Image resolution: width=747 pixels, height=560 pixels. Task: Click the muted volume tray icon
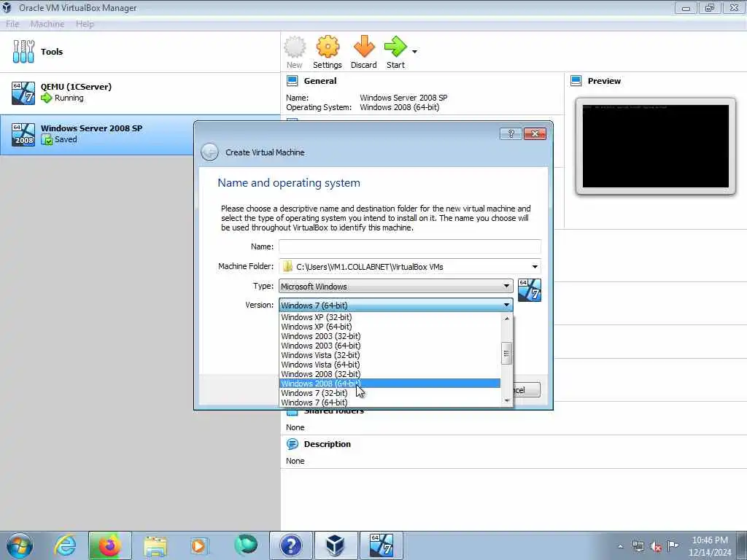[656, 547]
